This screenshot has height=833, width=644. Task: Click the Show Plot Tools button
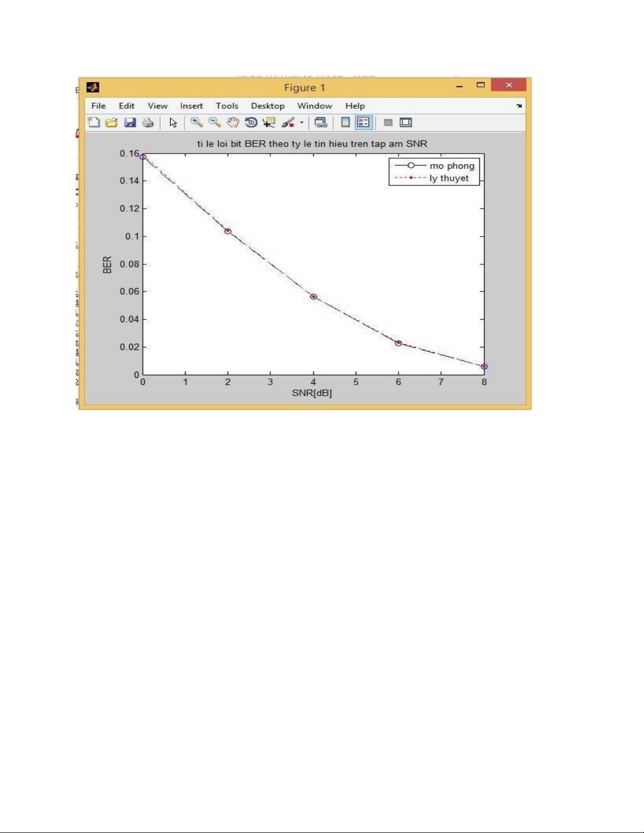click(x=405, y=122)
